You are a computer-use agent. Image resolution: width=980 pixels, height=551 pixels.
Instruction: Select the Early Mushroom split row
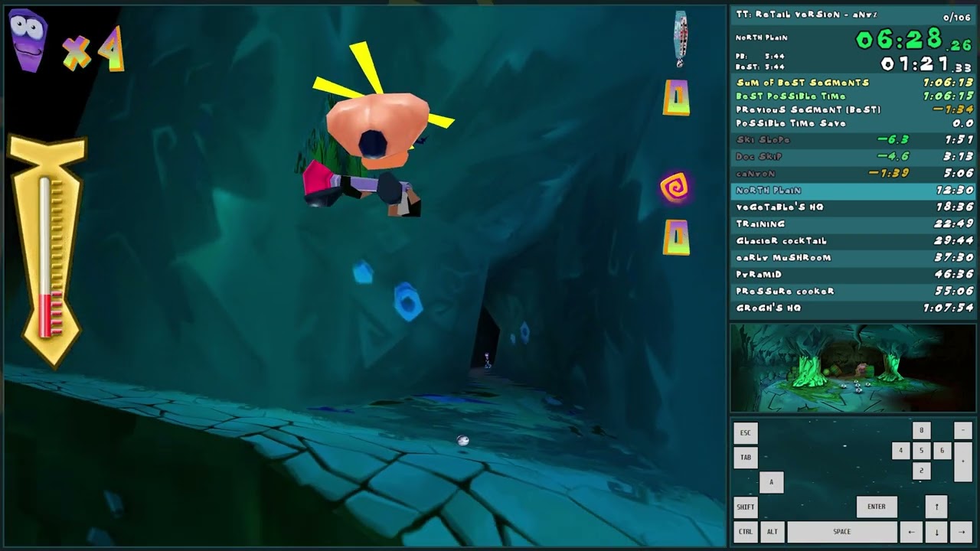pyautogui.click(x=852, y=258)
